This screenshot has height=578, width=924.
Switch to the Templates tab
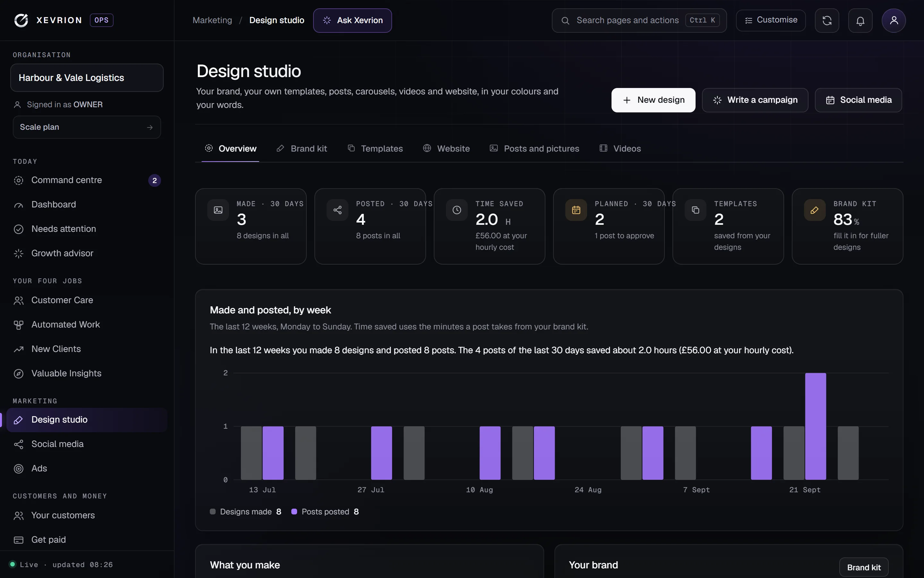coord(375,148)
